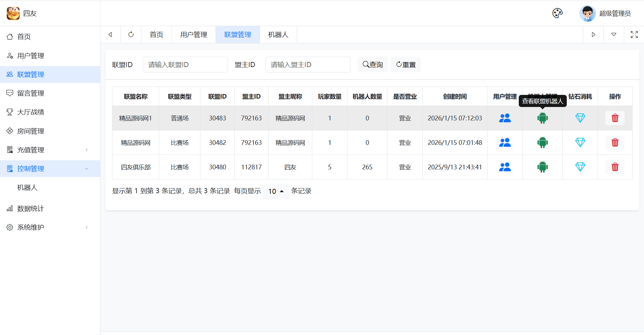Enter fullscreen mode via expand icon

634,35
